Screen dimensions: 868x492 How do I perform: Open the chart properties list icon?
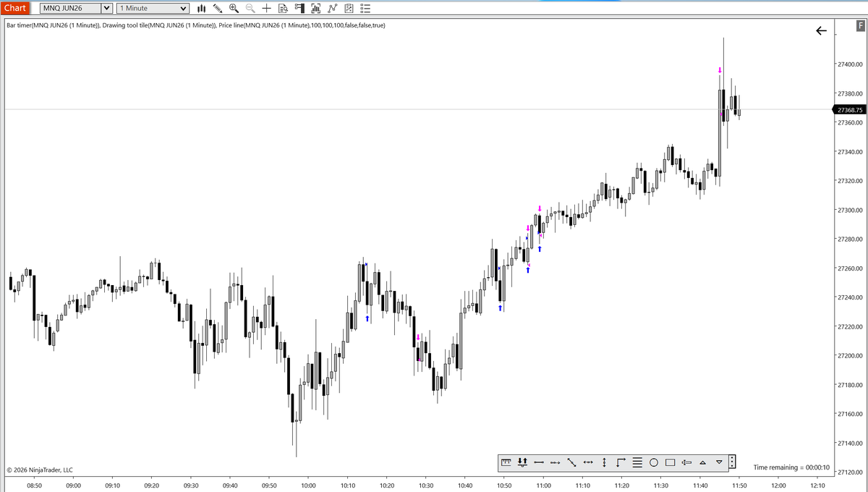click(x=365, y=9)
